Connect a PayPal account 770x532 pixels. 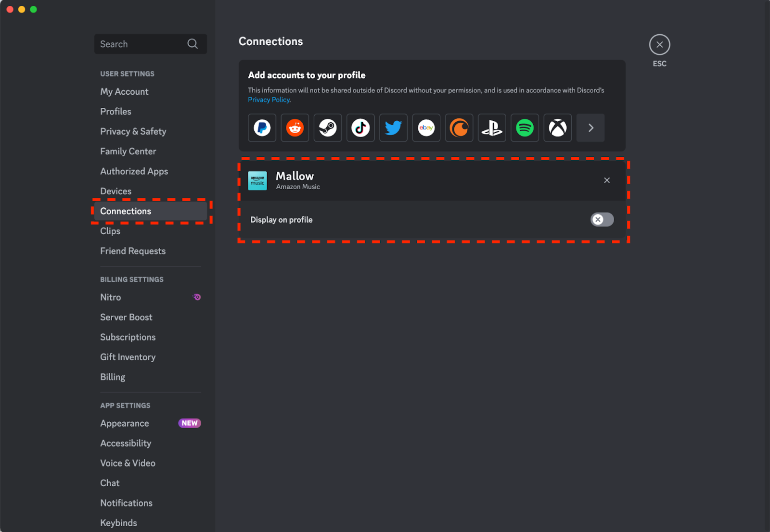click(262, 128)
